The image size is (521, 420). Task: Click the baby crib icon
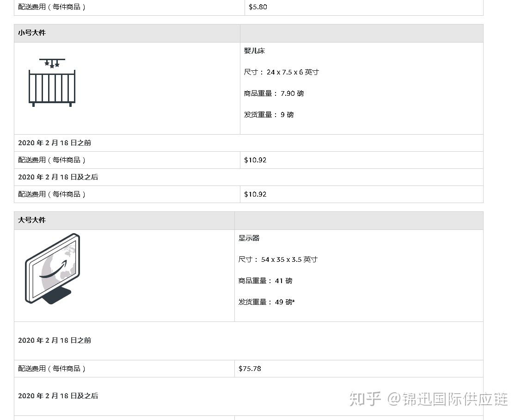52,82
